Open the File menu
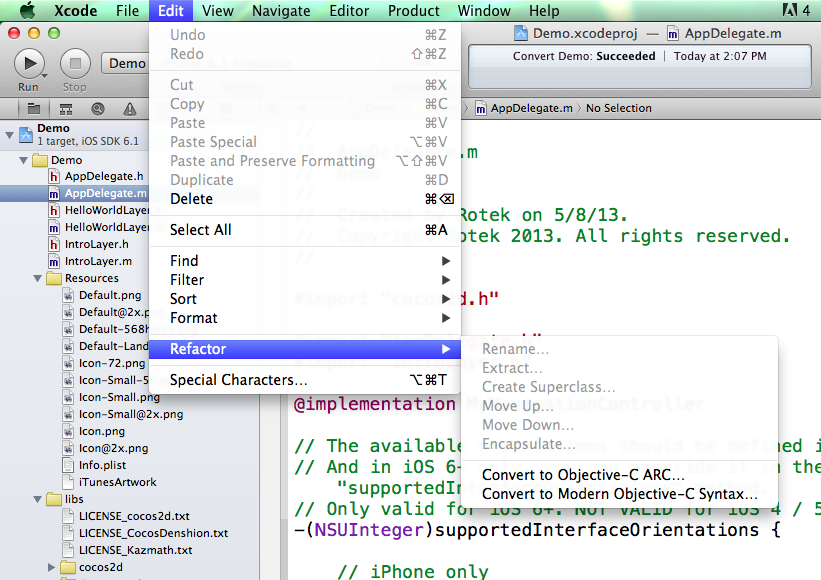Screen dimensions: 821x580 pos(127,10)
